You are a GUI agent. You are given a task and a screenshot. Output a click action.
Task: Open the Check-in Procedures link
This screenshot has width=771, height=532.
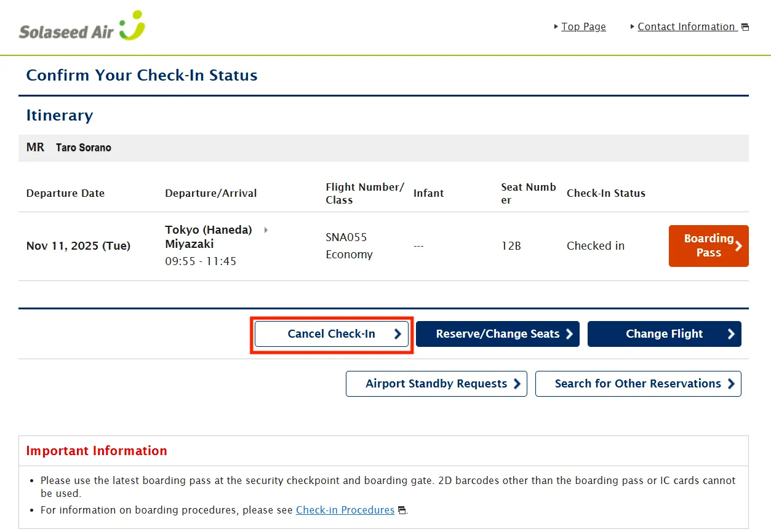pos(345,510)
